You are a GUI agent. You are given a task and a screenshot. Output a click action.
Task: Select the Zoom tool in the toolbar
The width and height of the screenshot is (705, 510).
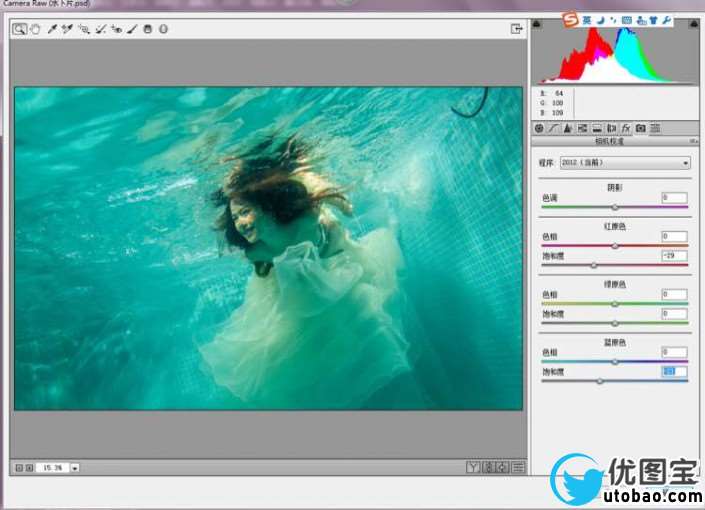19,29
